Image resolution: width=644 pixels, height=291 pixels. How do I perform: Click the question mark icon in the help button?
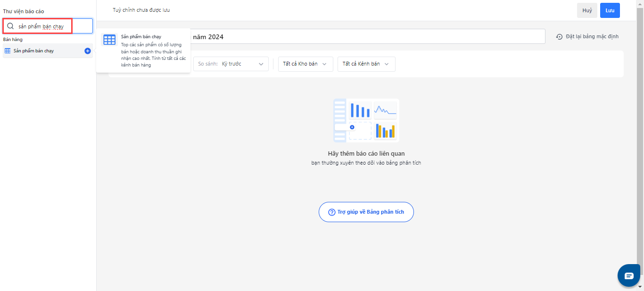331,212
